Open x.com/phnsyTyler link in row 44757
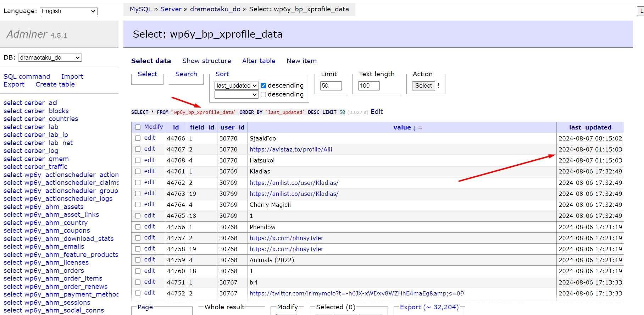644x315 pixels. (x=287, y=238)
